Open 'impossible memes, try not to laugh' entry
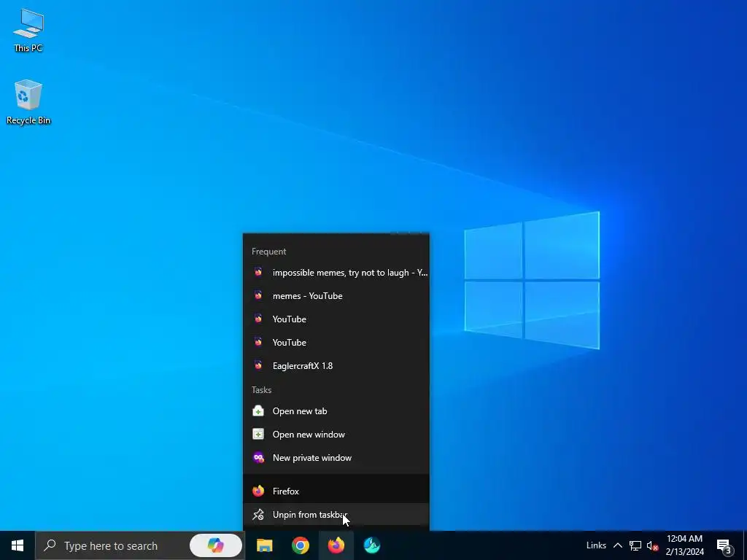 point(336,273)
